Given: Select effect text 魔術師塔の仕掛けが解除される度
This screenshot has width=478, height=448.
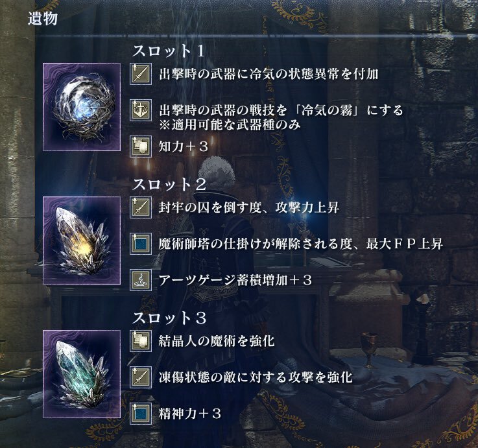Looking at the screenshot, I should coord(256,244).
